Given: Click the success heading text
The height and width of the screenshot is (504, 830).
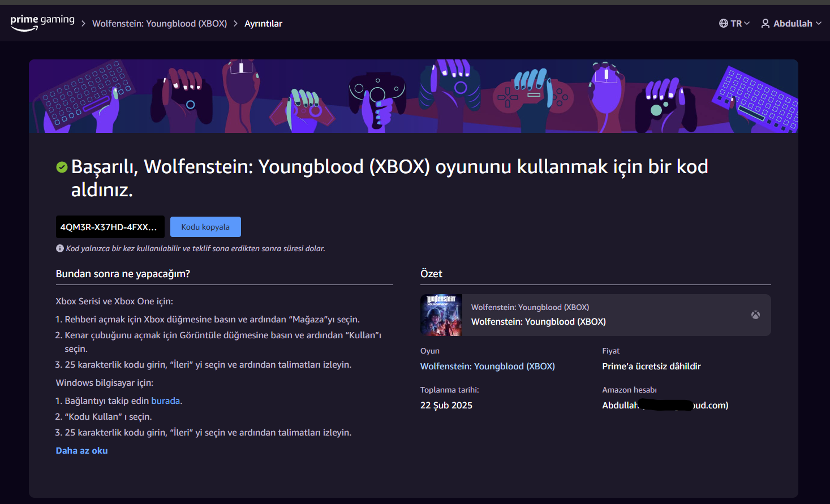Looking at the screenshot, I should click(x=390, y=178).
